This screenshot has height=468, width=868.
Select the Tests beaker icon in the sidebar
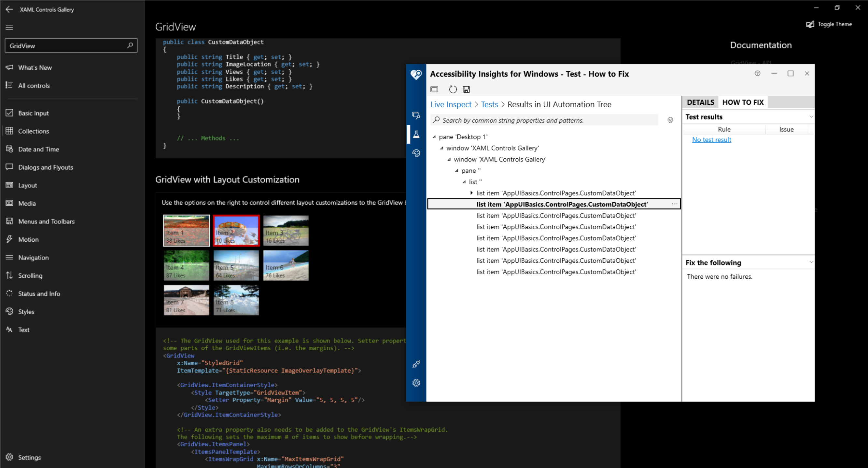tap(416, 134)
